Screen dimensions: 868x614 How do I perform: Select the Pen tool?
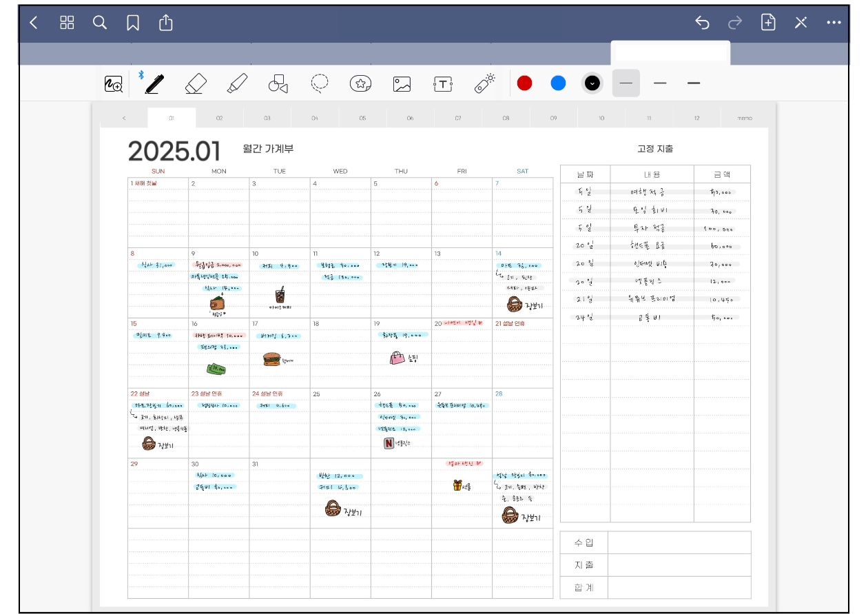pyautogui.click(x=154, y=84)
